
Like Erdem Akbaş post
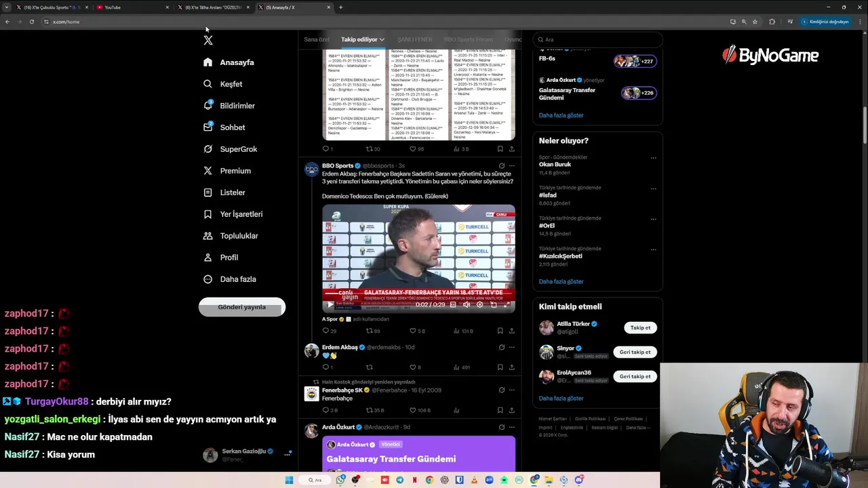point(415,367)
